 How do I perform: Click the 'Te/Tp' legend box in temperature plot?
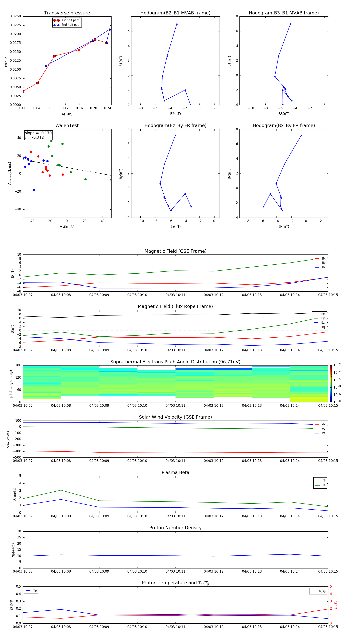click(x=318, y=591)
